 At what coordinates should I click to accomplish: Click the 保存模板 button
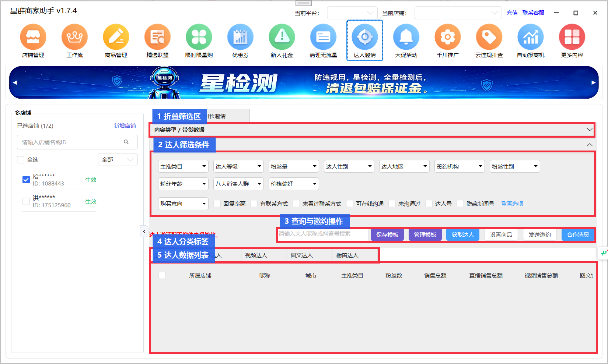click(x=387, y=234)
